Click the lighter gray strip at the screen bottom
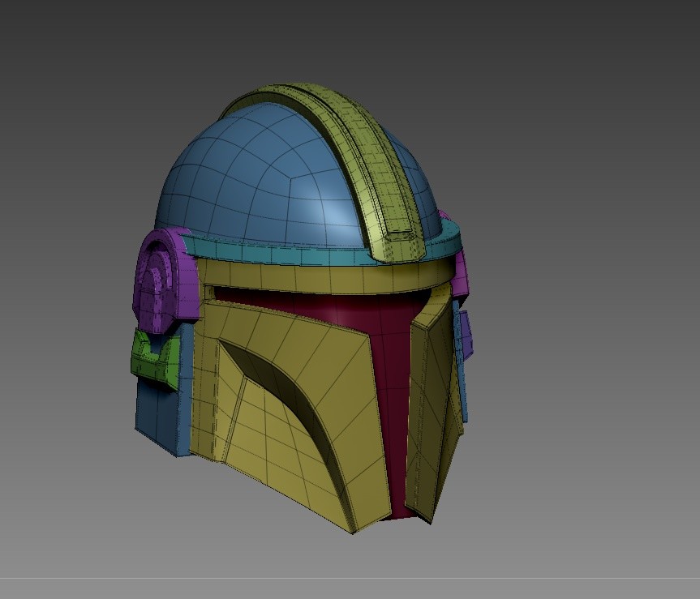This screenshot has width=700, height=599. coord(349,588)
